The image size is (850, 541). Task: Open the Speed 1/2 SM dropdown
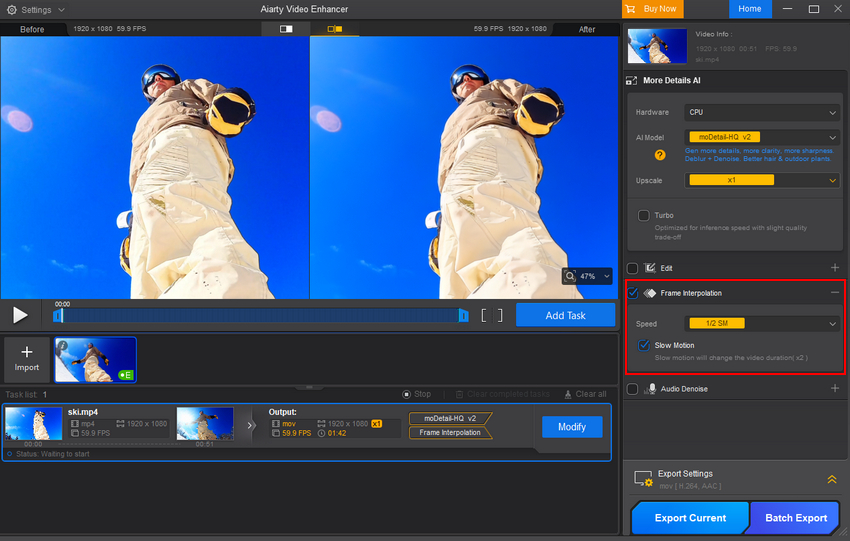[762, 324]
